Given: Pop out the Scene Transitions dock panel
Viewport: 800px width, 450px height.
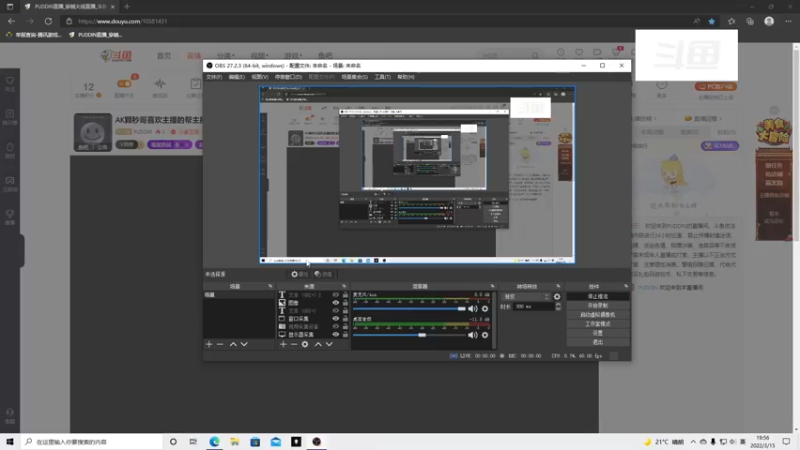Looking at the screenshot, I should pyautogui.click(x=558, y=286).
